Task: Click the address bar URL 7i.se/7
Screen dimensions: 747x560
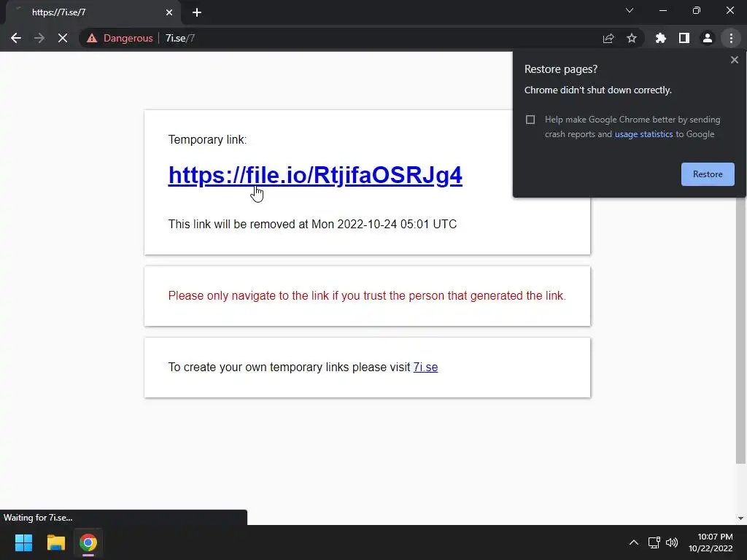Action: click(180, 38)
